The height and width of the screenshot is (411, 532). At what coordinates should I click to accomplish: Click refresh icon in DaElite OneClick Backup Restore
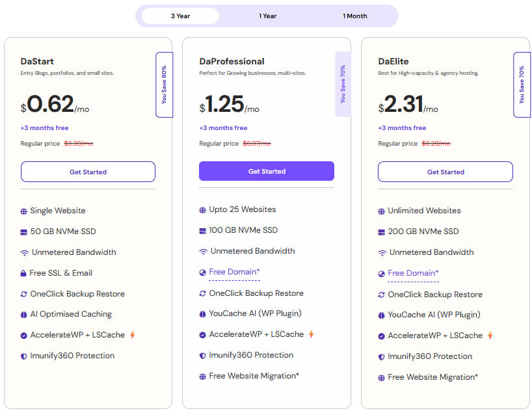(381, 295)
